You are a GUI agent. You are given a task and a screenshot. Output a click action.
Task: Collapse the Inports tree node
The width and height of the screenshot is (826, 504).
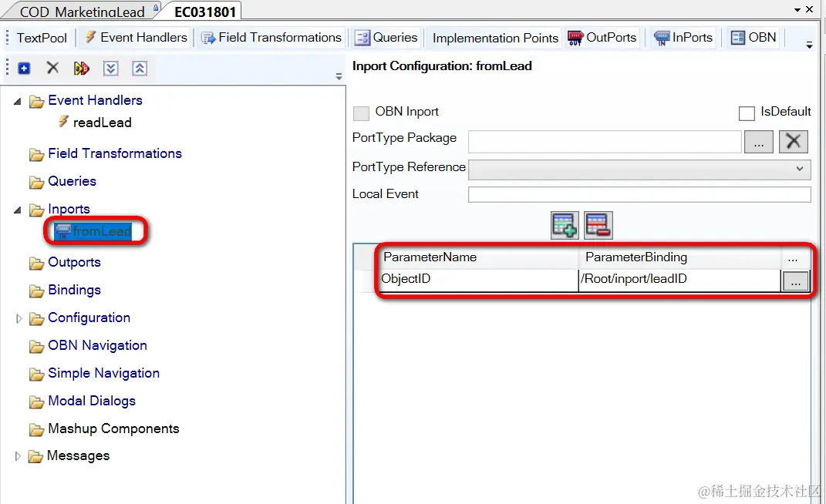coord(18,210)
